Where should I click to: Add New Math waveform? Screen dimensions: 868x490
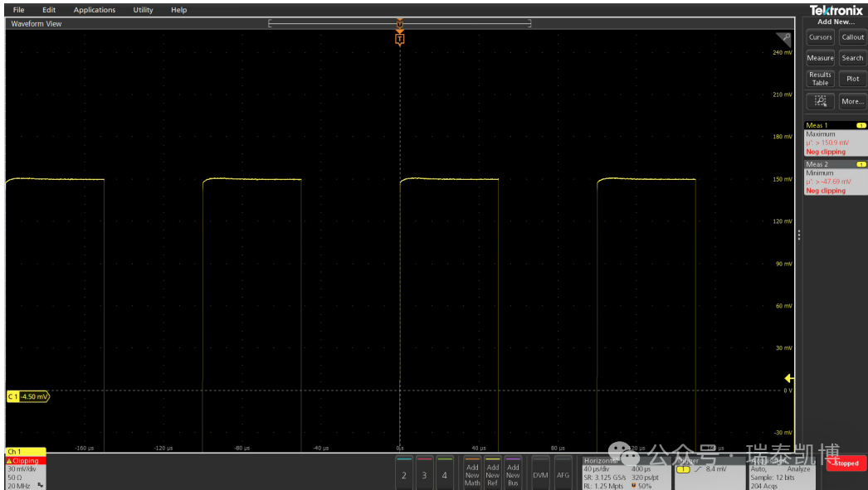pyautogui.click(x=472, y=473)
